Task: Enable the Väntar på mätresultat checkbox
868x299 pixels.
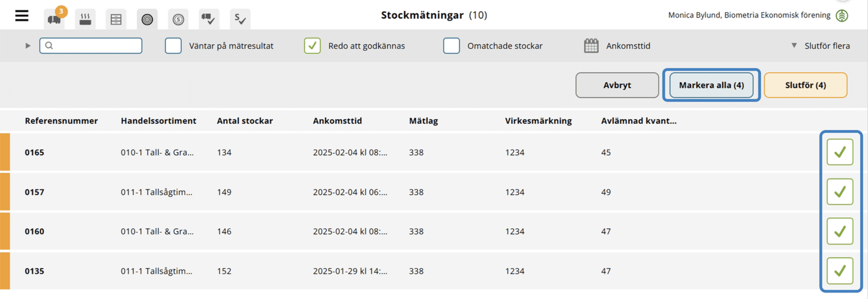Action: point(173,46)
